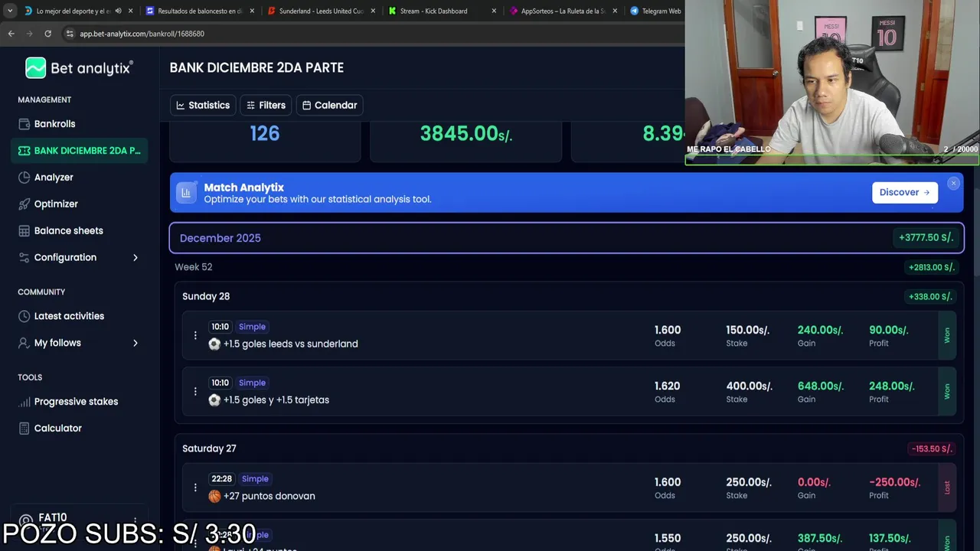The image size is (980, 551).
Task: Open FAT10 user menu dots
Action: (x=135, y=520)
